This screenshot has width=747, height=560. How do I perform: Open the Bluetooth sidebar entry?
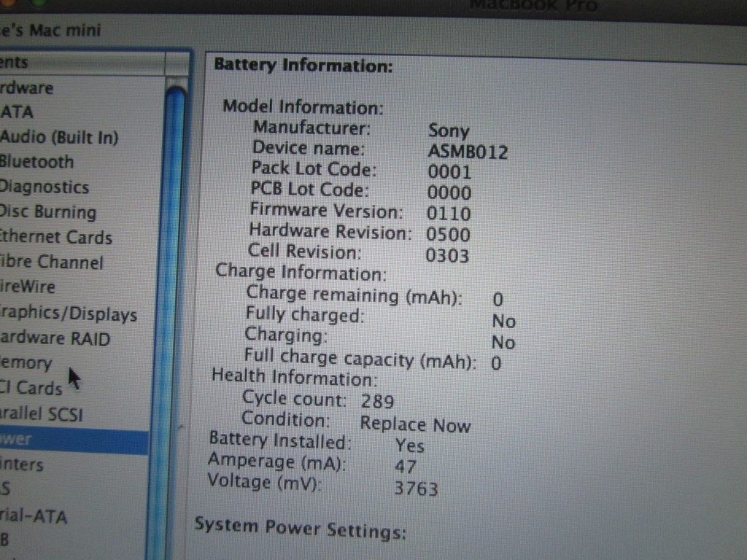click(x=36, y=162)
